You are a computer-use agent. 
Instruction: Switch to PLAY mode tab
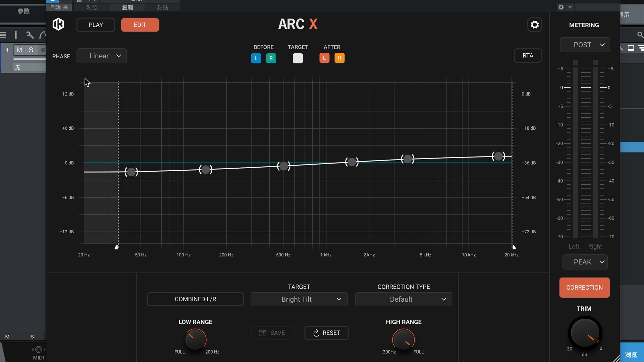coord(96,25)
